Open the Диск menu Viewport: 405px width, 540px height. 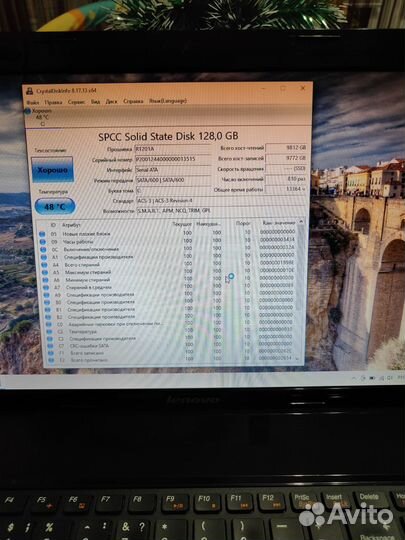pyautogui.click(x=111, y=102)
